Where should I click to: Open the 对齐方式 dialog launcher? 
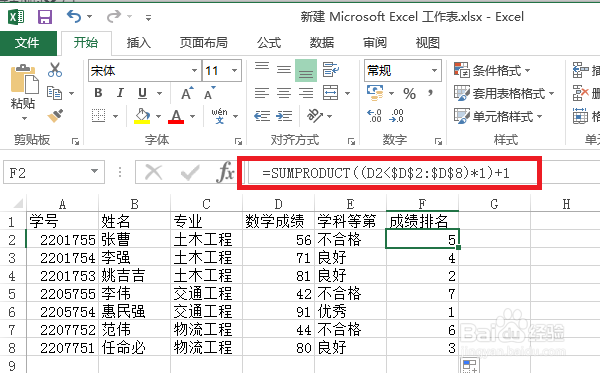click(x=351, y=142)
